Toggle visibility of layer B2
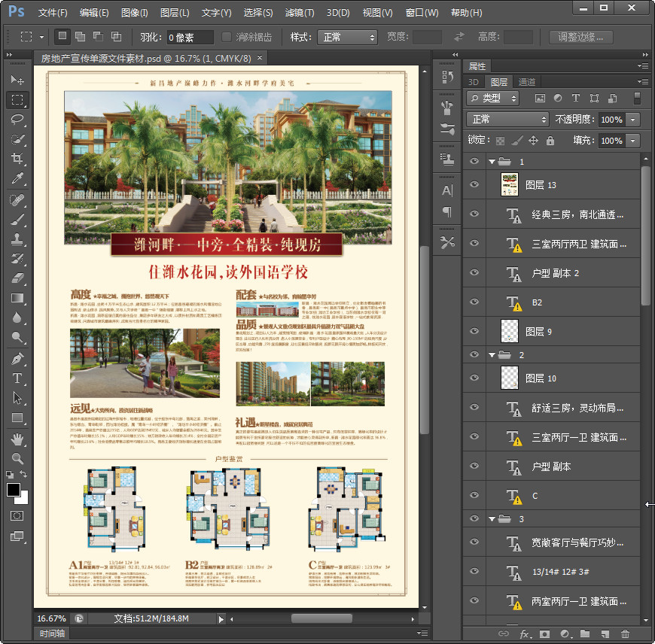655x644 pixels. tap(474, 302)
